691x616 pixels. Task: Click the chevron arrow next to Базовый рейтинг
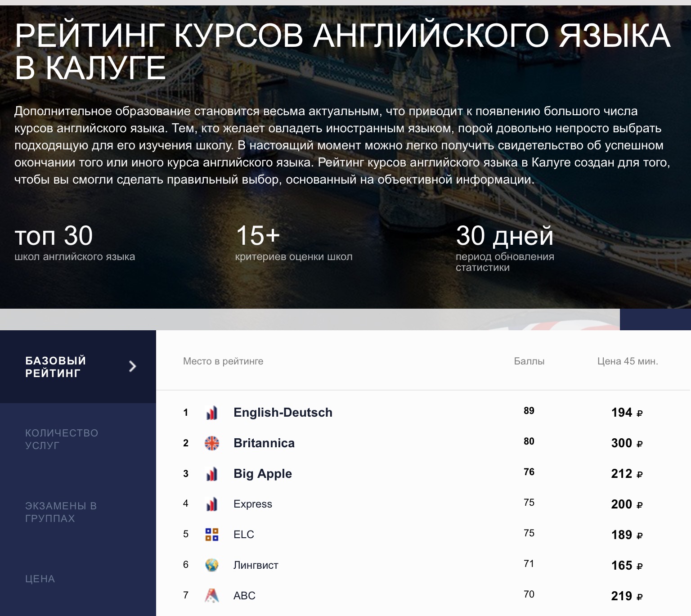click(132, 366)
